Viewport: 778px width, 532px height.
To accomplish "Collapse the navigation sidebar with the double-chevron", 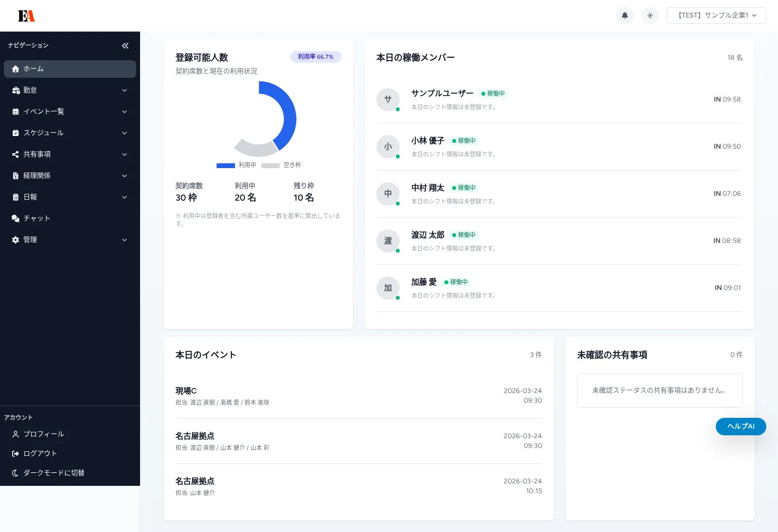I will [125, 45].
